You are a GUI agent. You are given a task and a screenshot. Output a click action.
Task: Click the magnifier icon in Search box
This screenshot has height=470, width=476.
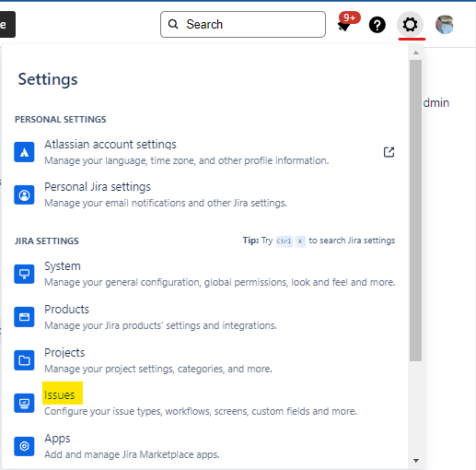pos(173,24)
